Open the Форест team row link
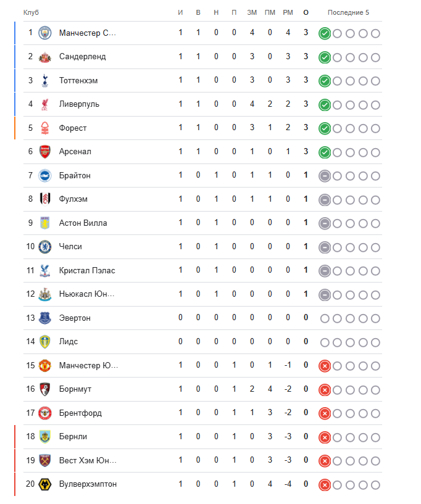 pyautogui.click(x=73, y=128)
